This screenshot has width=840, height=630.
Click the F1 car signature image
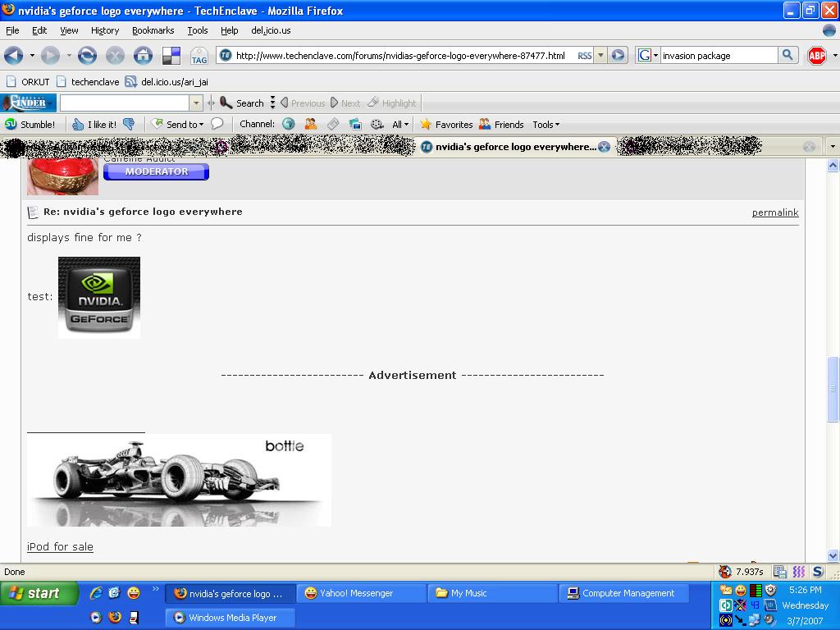tap(179, 480)
